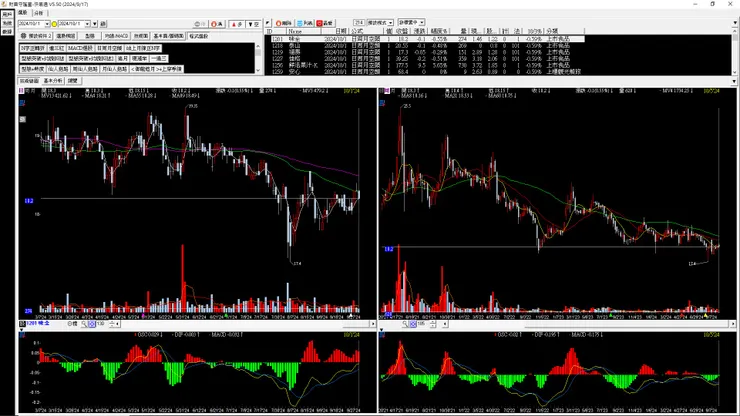
Task: Click the red delete icon above the stock list
Action: pos(279,23)
